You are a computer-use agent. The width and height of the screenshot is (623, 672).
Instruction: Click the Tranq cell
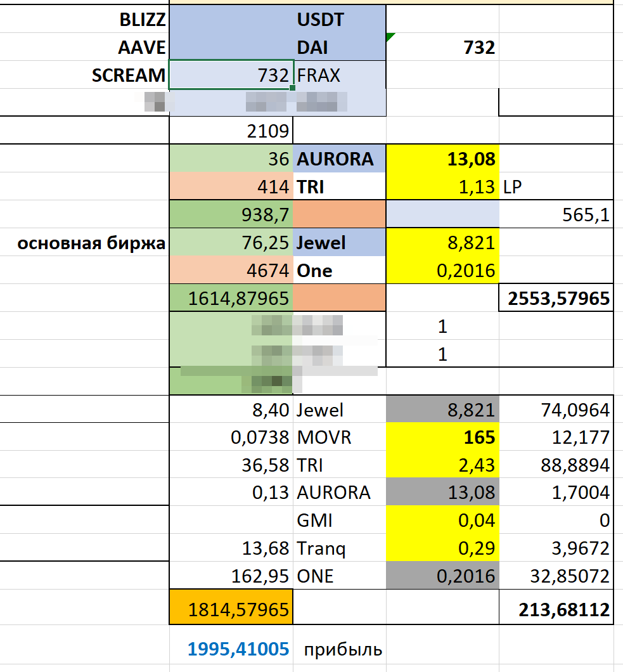point(339,548)
